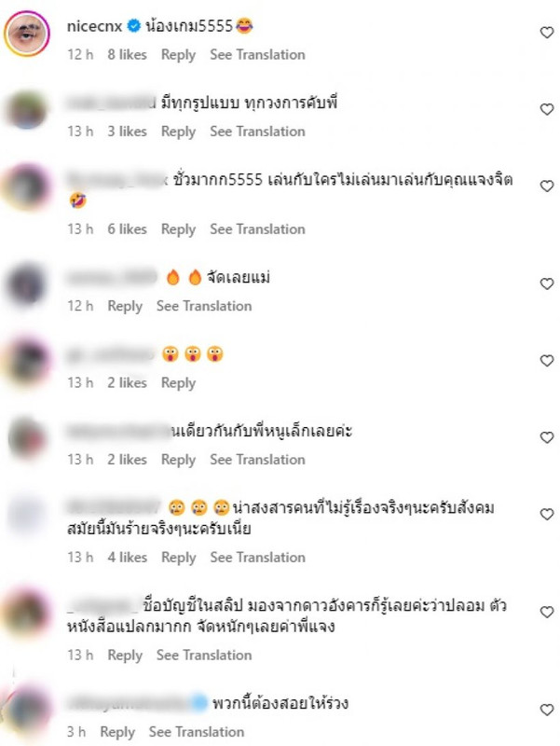Reply to the จัดเลยแม่ comment
560x746 pixels.
125,306
